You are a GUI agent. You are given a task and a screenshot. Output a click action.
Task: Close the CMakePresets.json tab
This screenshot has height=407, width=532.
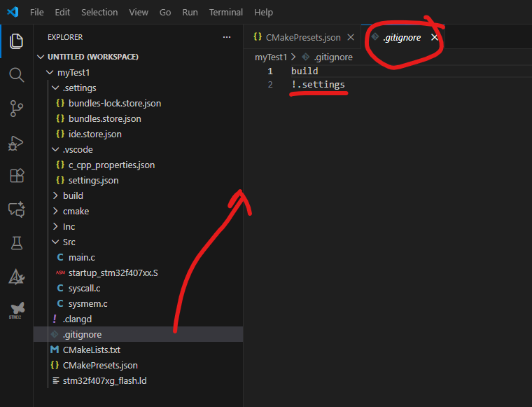coord(351,37)
